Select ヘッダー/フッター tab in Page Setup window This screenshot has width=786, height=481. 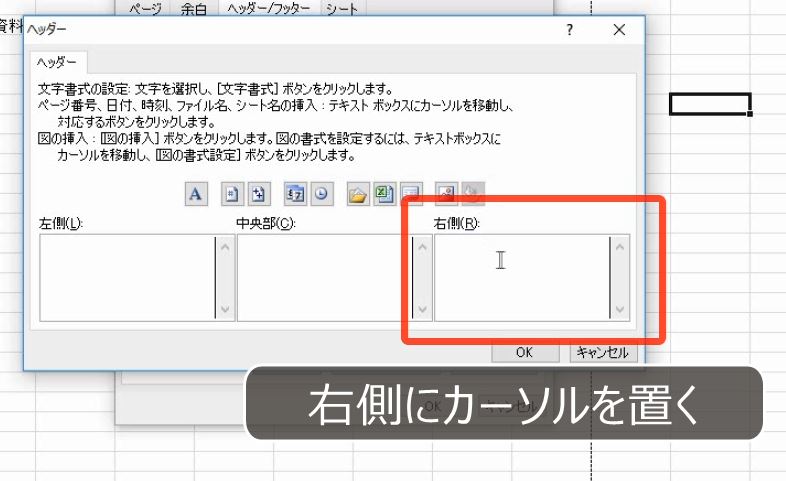(x=269, y=9)
